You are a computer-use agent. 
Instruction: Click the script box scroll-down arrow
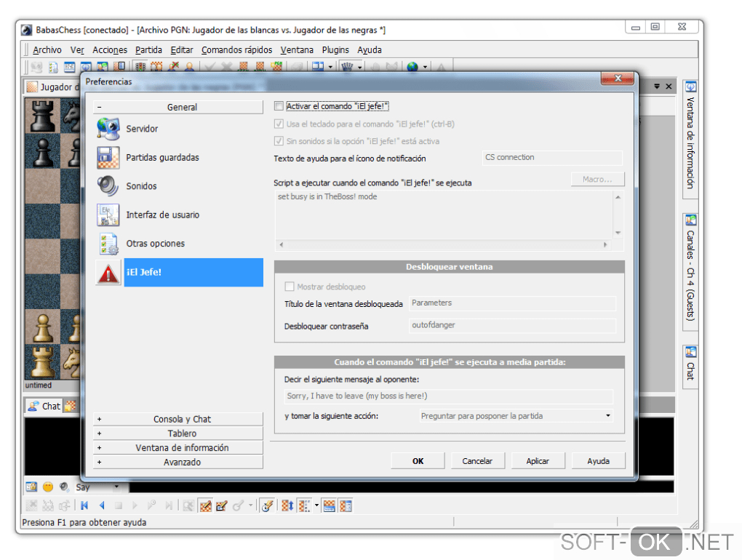(x=618, y=233)
